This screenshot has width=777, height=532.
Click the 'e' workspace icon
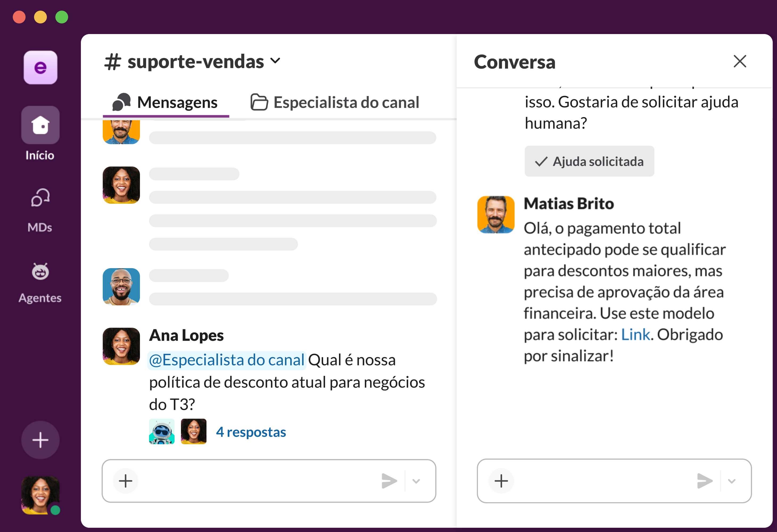point(40,67)
